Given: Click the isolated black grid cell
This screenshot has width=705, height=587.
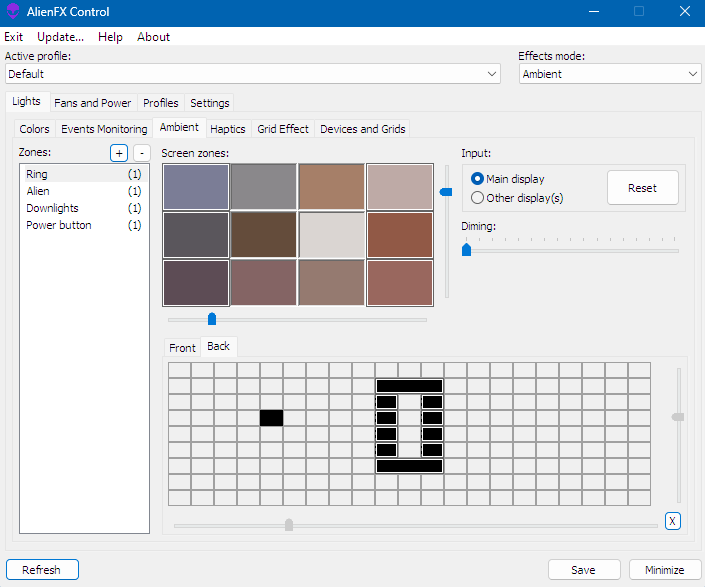Looking at the screenshot, I should [x=272, y=418].
